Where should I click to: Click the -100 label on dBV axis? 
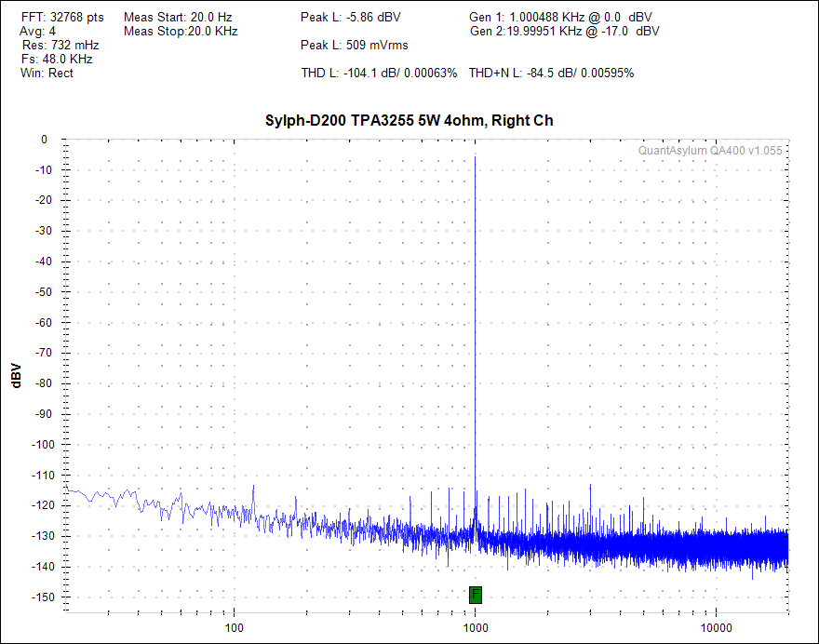[43, 445]
